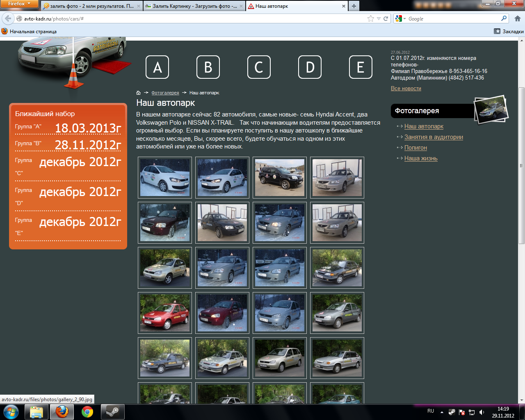Open the black Nissan X-Trail thumbnail
The image size is (525, 420).
pyautogui.click(x=280, y=178)
